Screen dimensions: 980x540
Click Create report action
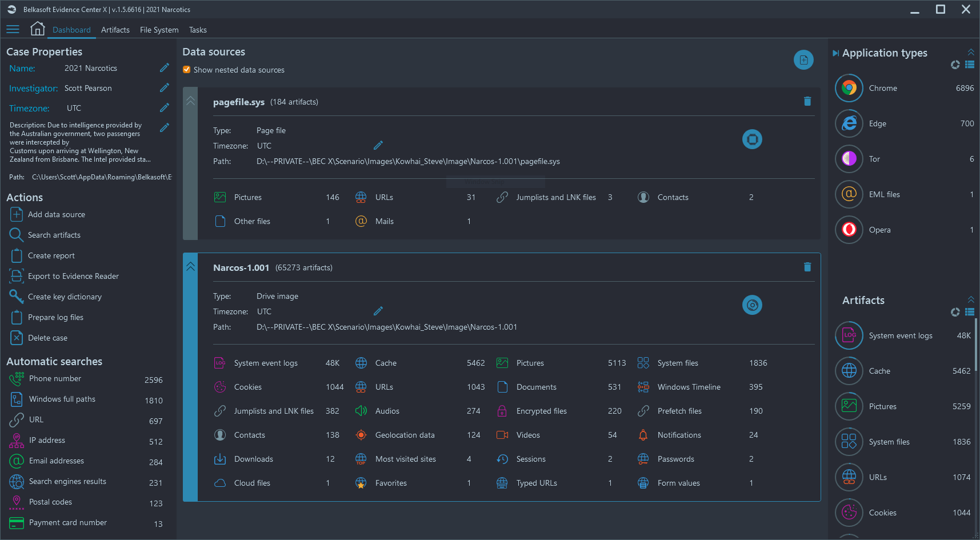coord(51,255)
